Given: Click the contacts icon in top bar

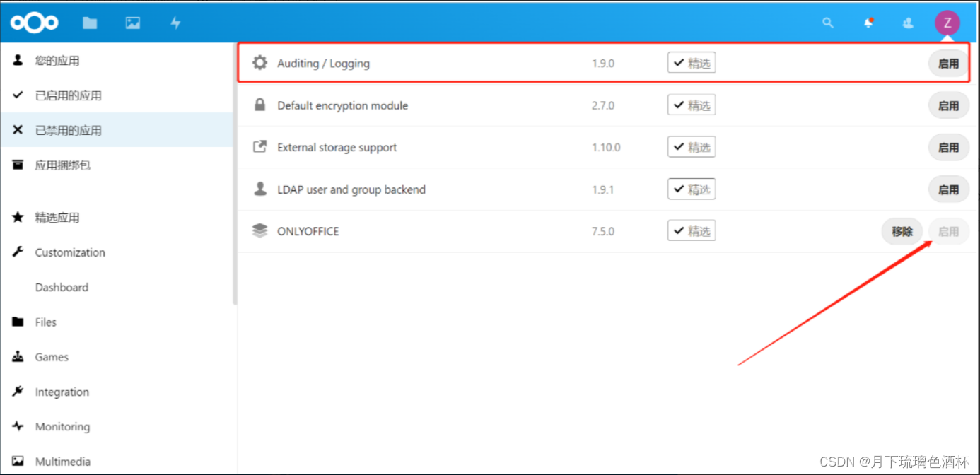Looking at the screenshot, I should pyautogui.click(x=907, y=22).
